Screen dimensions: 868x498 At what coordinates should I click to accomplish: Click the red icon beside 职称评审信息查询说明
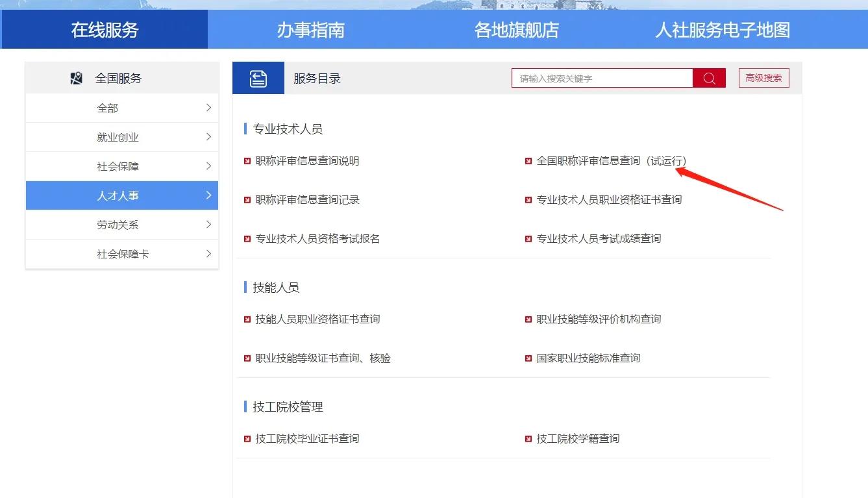click(x=247, y=160)
